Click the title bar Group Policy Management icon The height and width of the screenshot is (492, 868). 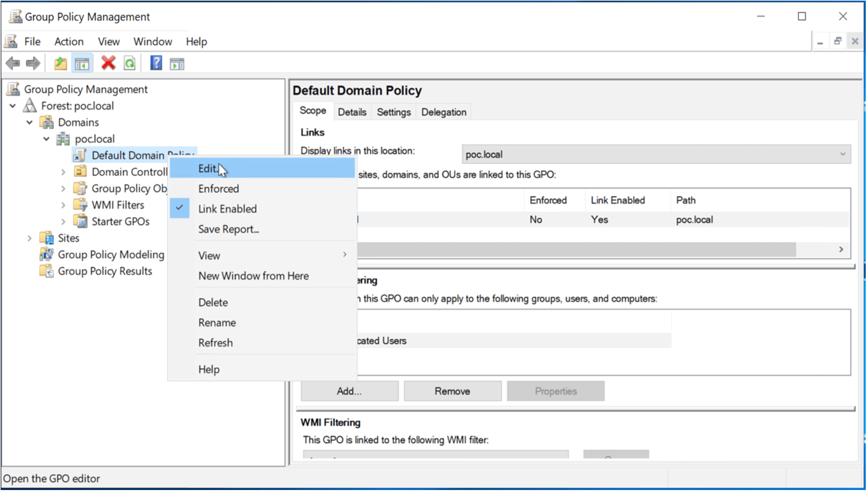15,17
